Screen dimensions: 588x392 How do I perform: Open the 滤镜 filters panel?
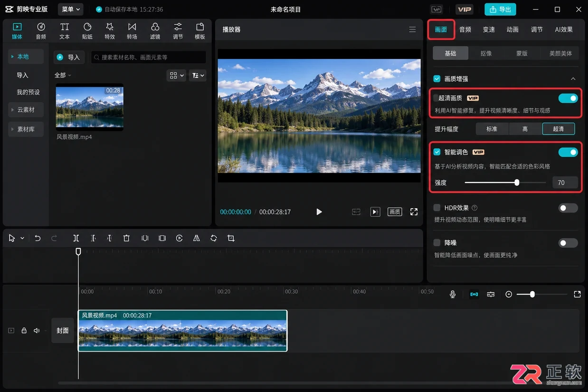[x=155, y=31]
